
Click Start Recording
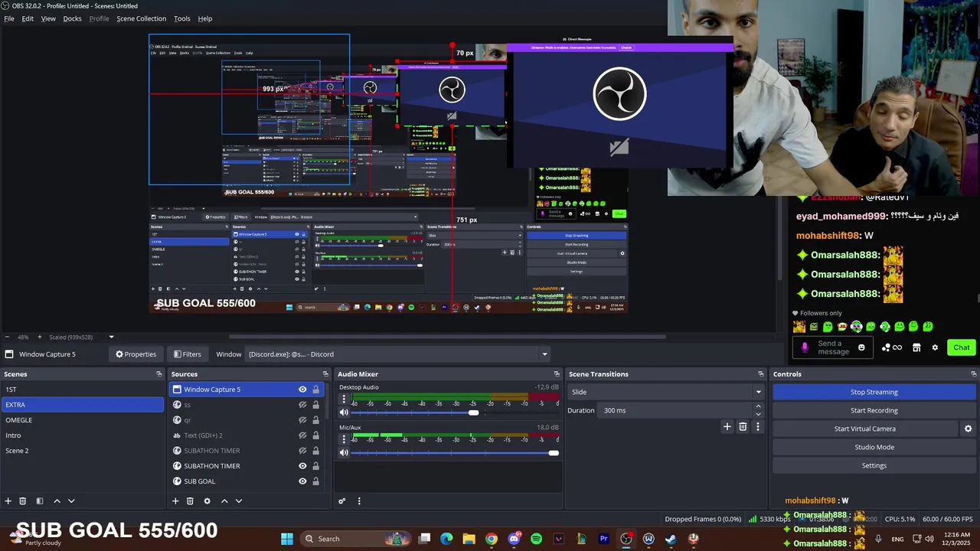874,410
